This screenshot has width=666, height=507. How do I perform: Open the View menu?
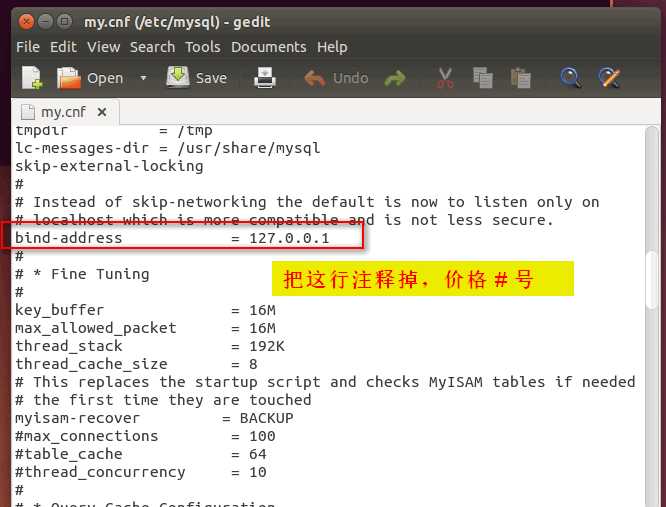pos(104,47)
